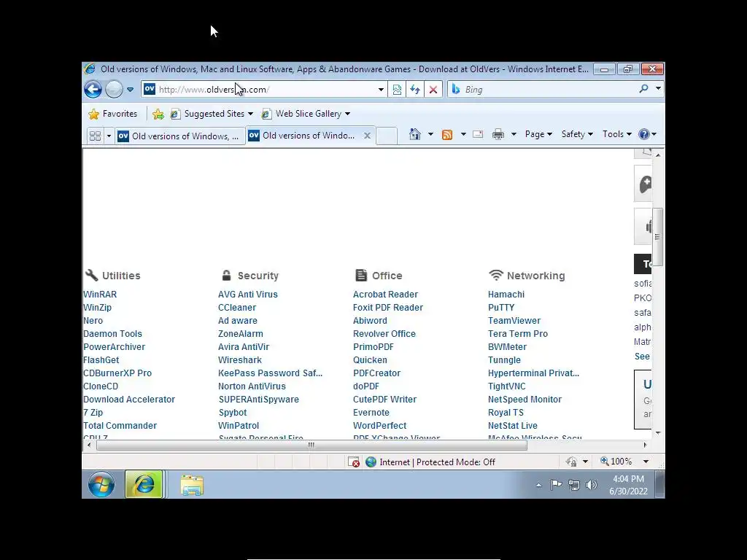747x560 pixels.
Task: Click the IE Forward navigation button
Action: (114, 89)
